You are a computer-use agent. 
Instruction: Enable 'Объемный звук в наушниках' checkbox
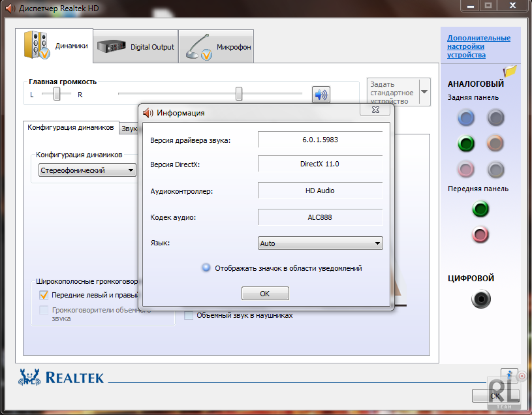pos(189,315)
